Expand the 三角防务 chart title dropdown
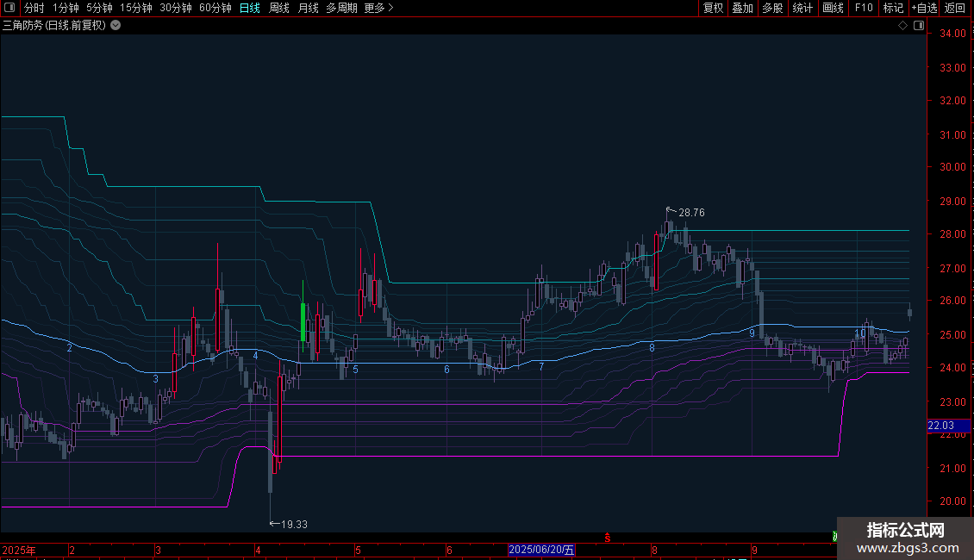 click(116, 26)
